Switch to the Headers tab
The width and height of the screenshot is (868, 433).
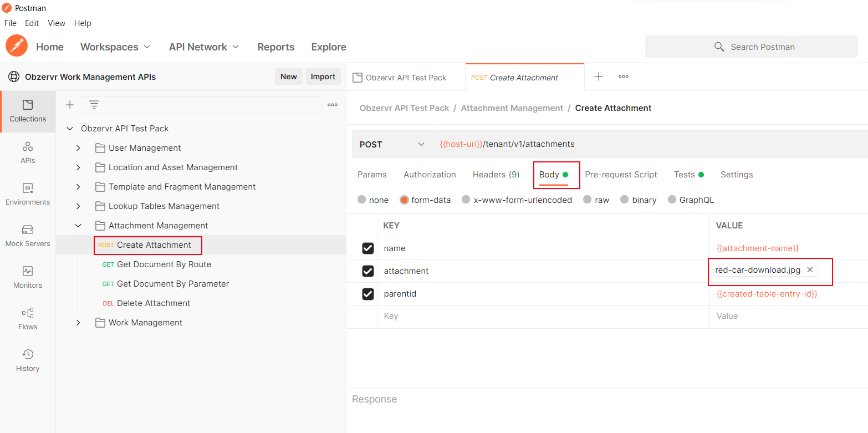(496, 175)
